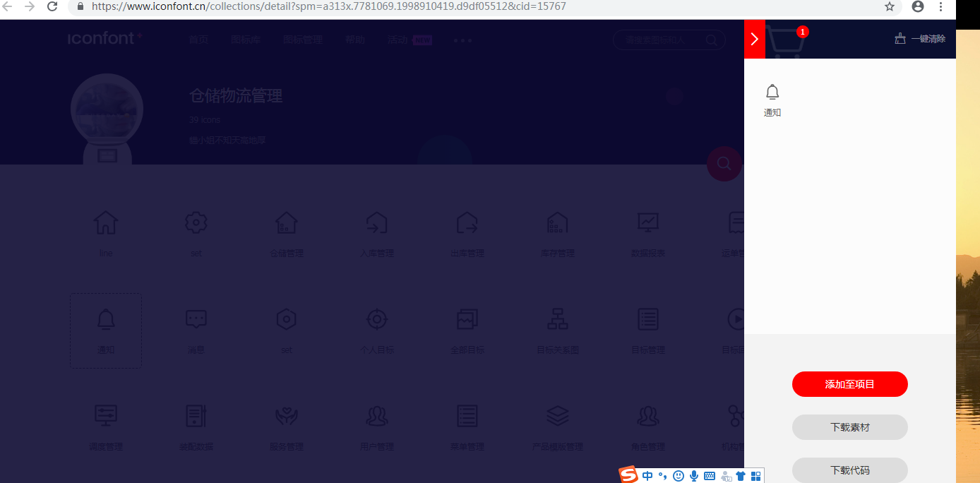Switch to the 图标库 nav item
The width and height of the screenshot is (980, 483).
point(246,40)
